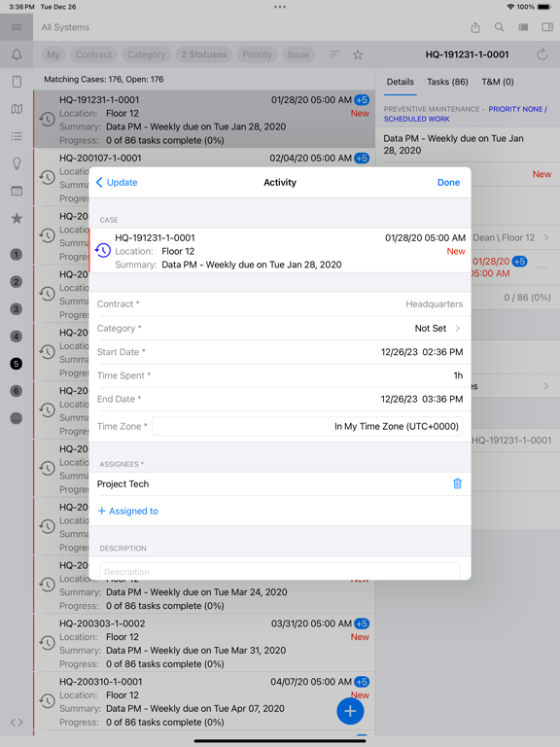Viewport: 560px width, 747px height.
Task: Open the Time Zone selector field
Action: [x=307, y=426]
